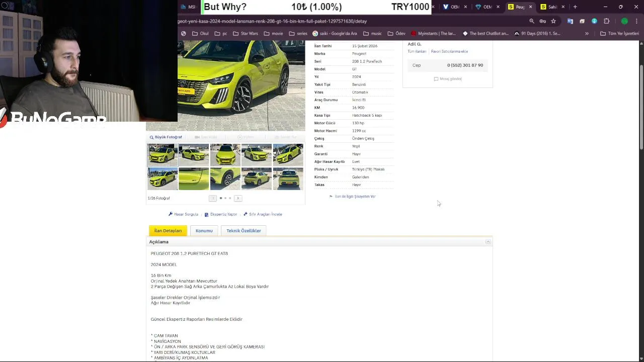Click the globe icon in bookmarks bar

click(183, 33)
